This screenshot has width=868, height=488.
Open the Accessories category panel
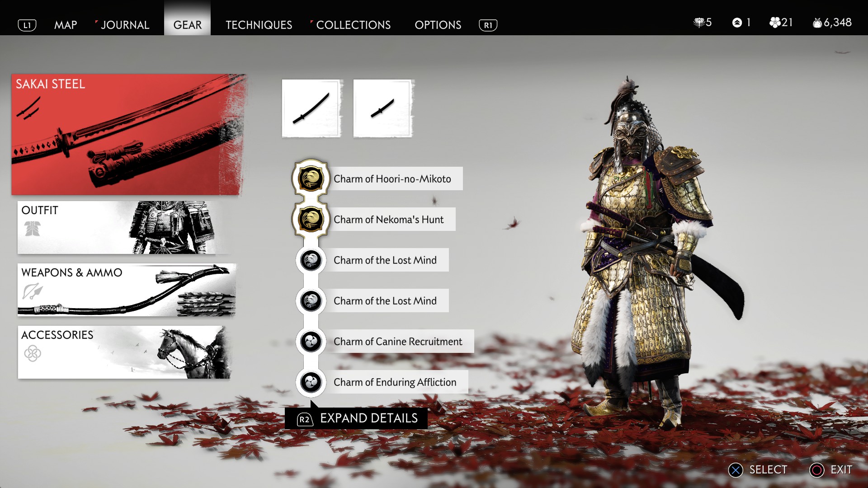pos(124,352)
